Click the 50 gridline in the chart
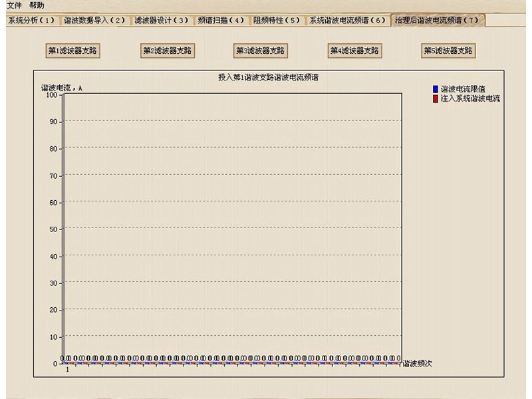 pyautogui.click(x=231, y=229)
